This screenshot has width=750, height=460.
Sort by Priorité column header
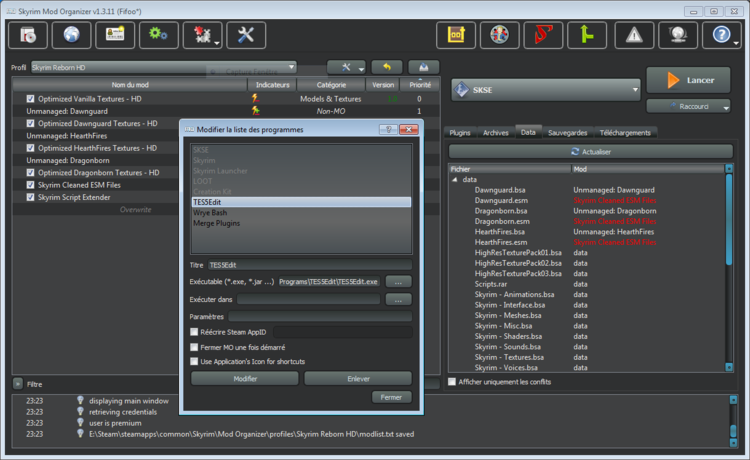click(x=420, y=85)
